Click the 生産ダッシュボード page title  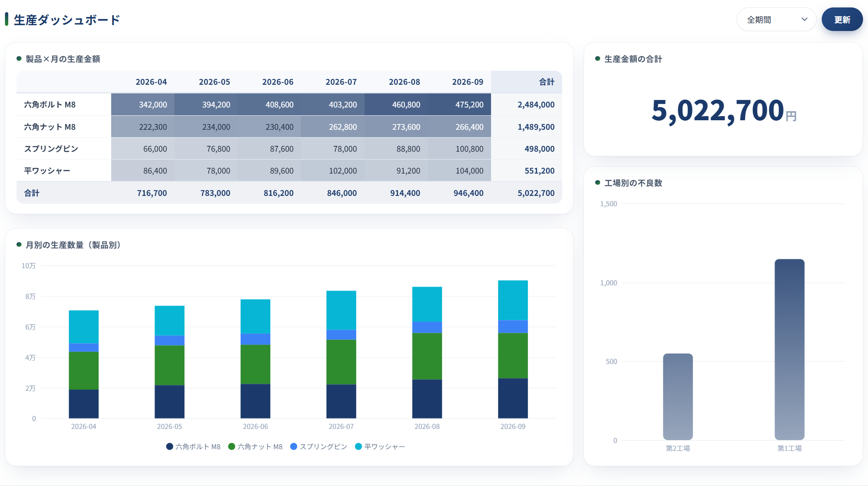tap(67, 20)
